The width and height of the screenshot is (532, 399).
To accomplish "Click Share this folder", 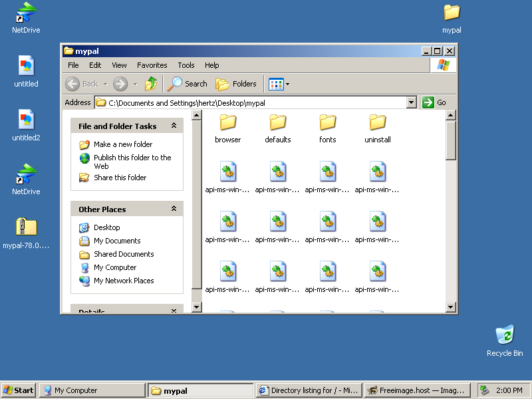I will [120, 178].
